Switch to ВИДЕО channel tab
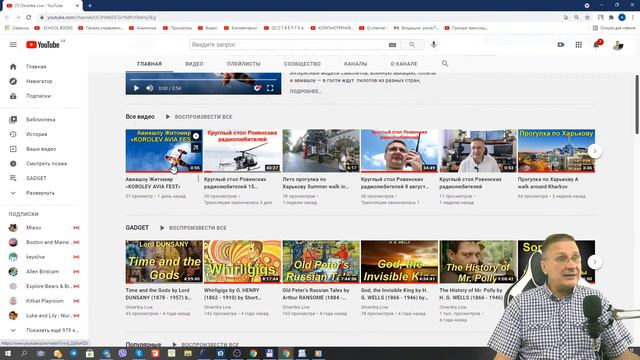640x360 pixels. tap(194, 64)
